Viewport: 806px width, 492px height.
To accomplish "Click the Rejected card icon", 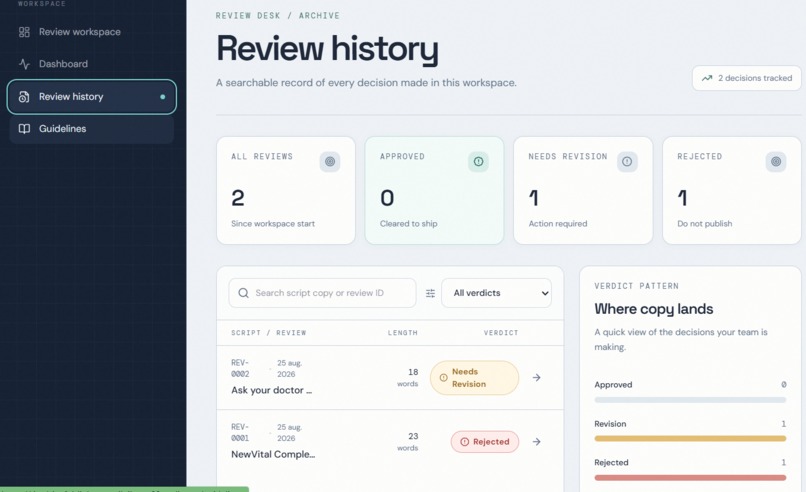I will 776,161.
